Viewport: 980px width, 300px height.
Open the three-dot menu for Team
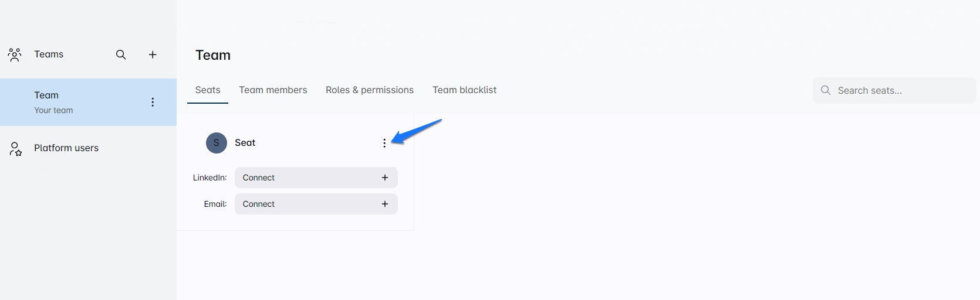click(x=153, y=102)
